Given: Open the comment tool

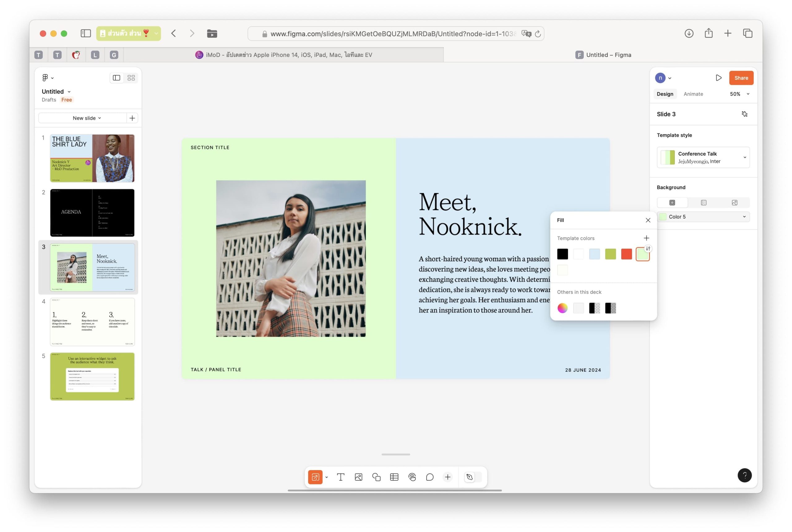Looking at the screenshot, I should 430,477.
